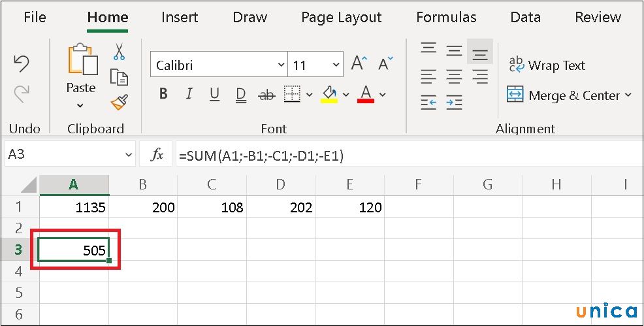This screenshot has height=326, width=644.
Task: Toggle Wrap Text on the cell
Action: [x=547, y=65]
